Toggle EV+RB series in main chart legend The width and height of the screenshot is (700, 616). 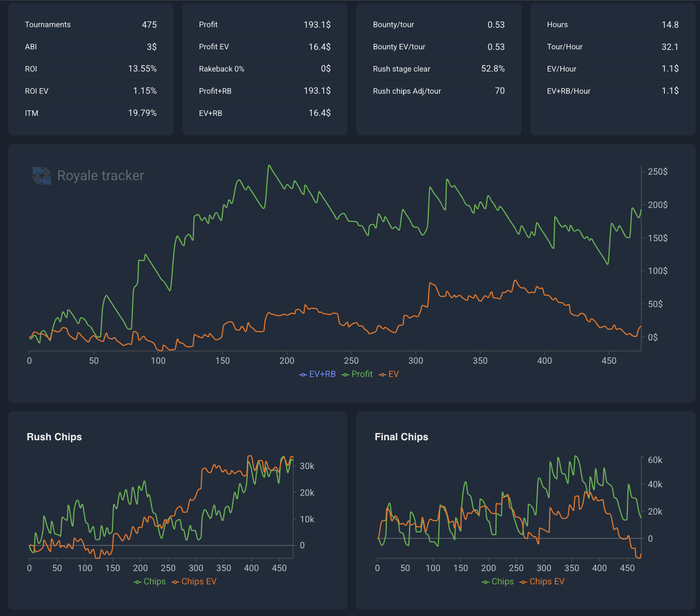point(317,374)
